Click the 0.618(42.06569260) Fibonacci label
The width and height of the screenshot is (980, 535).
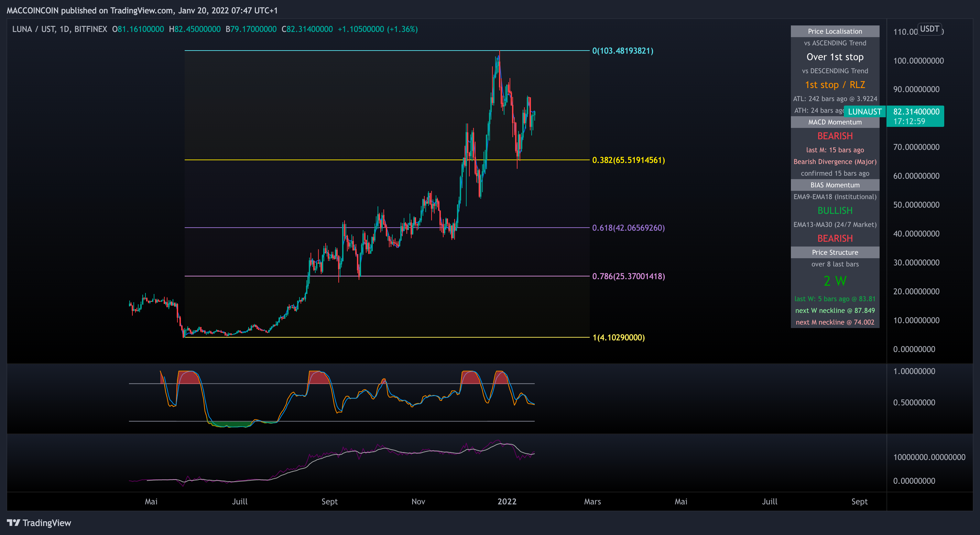(628, 228)
